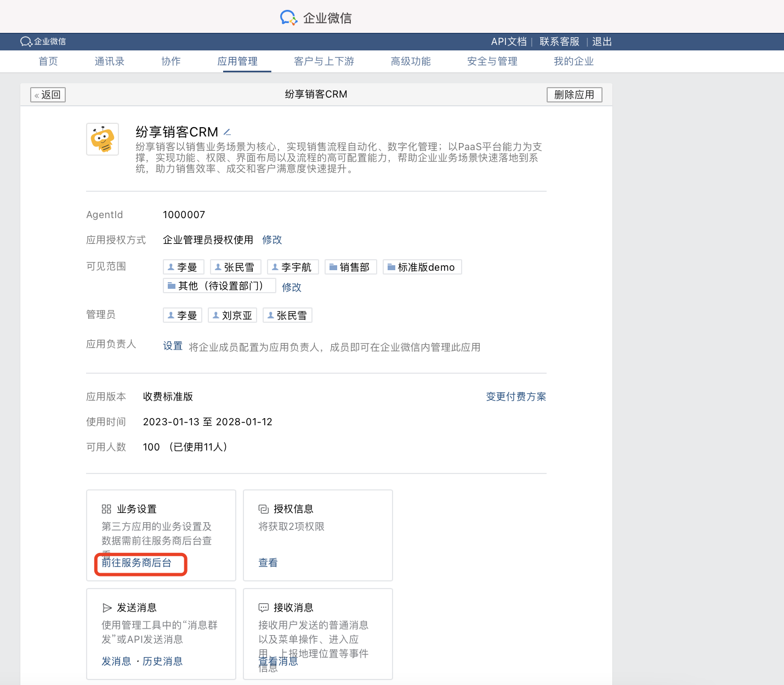Select 标准版demo department tag
784x685 pixels.
[422, 267]
